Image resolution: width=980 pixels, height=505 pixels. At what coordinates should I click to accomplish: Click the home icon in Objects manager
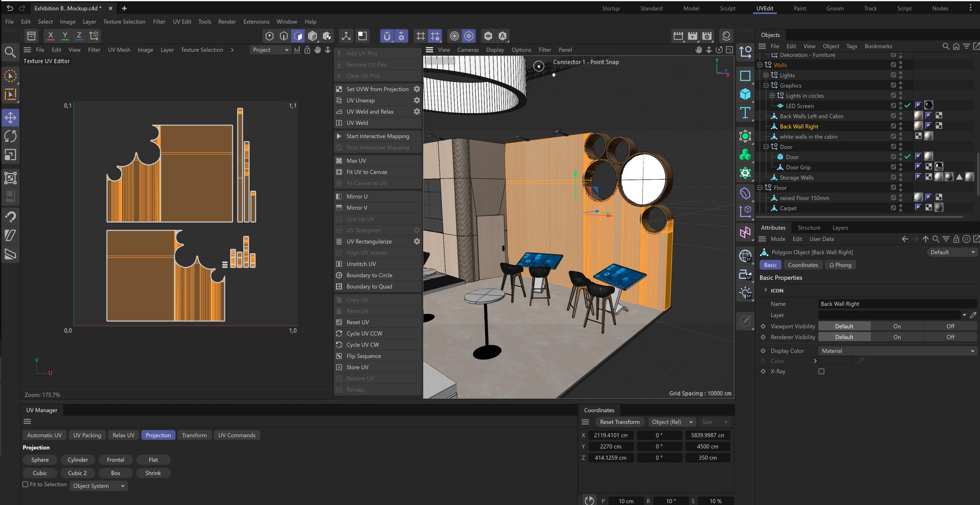(956, 46)
